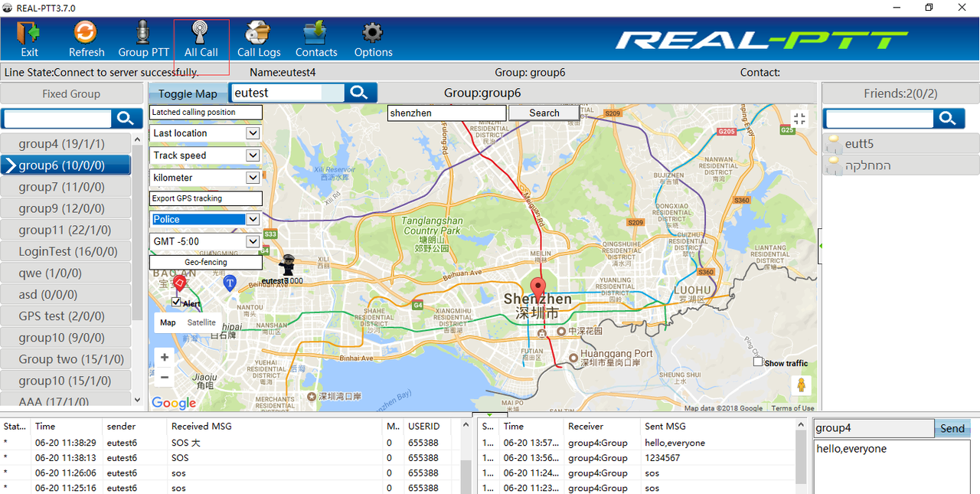Select group7 (11/0/0) group

[66, 187]
